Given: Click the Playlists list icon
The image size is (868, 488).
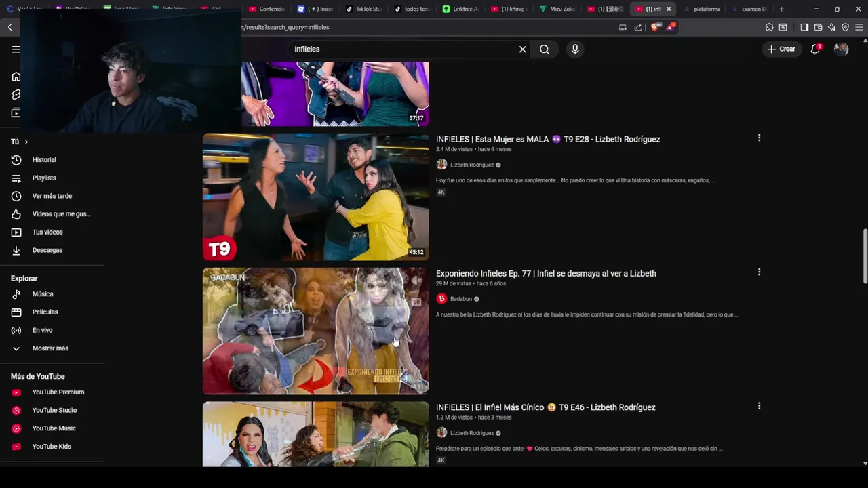Looking at the screenshot, I should pyautogui.click(x=16, y=178).
